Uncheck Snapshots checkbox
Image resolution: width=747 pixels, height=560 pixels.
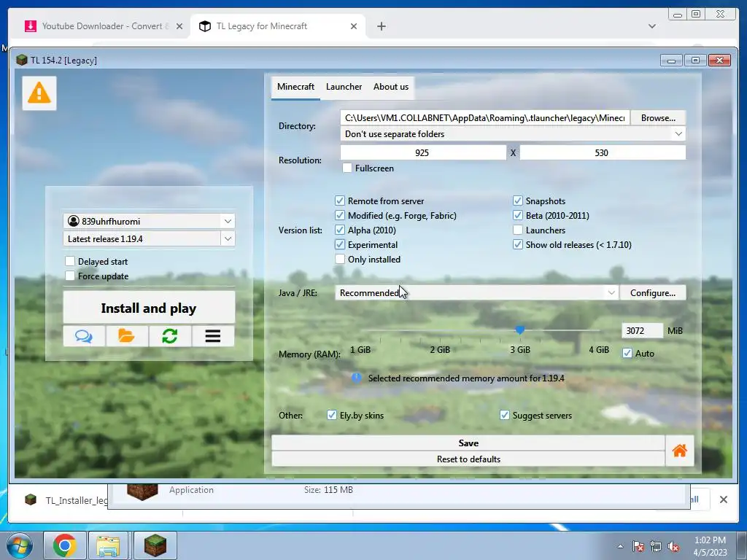click(x=518, y=201)
